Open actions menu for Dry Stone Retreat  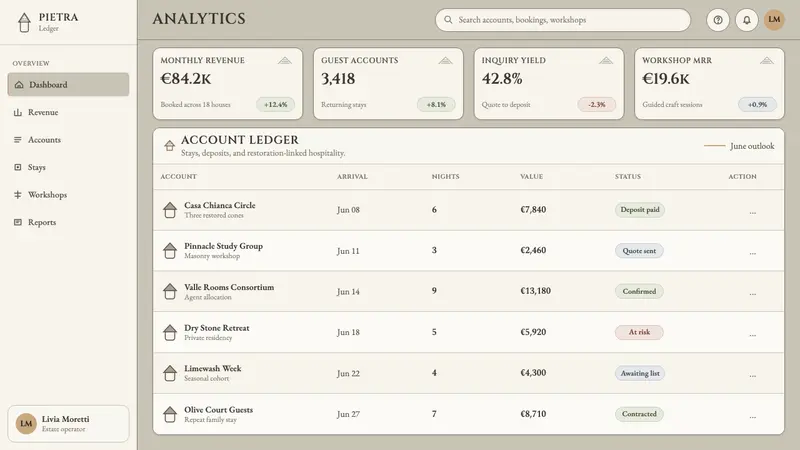point(753,334)
